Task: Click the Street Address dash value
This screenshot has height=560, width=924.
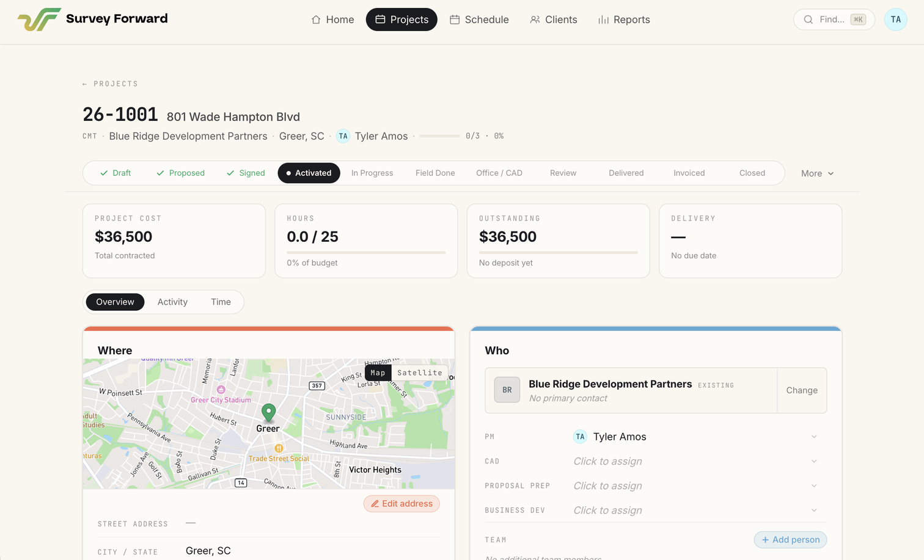Action: [191, 523]
